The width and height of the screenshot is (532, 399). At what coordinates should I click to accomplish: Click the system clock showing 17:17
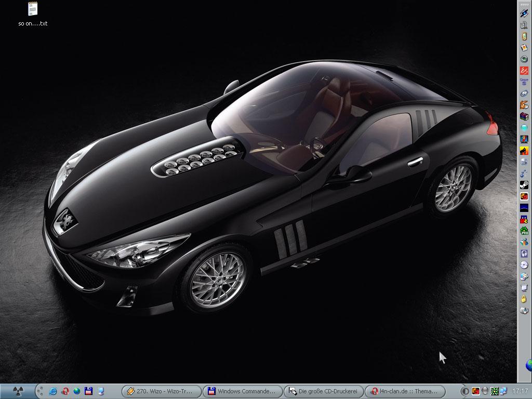[520, 391]
